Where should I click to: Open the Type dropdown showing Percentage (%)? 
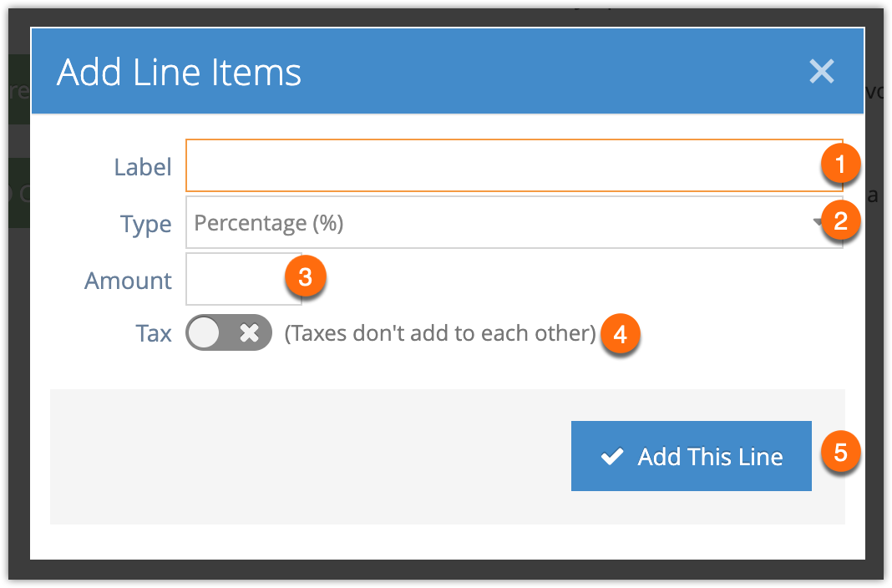(x=514, y=222)
